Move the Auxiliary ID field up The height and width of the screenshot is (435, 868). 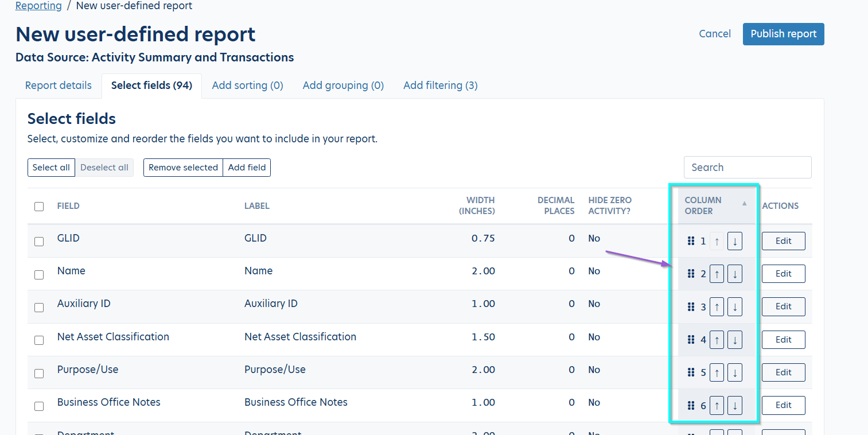[717, 307]
